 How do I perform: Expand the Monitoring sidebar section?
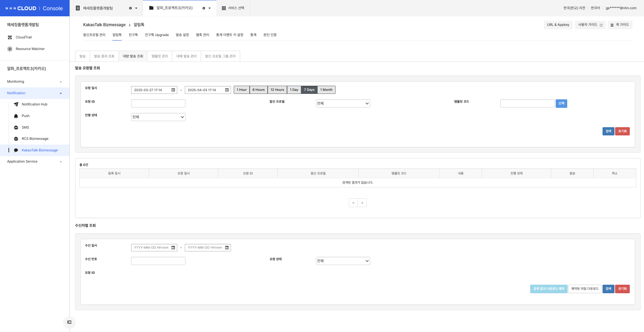[x=35, y=82]
